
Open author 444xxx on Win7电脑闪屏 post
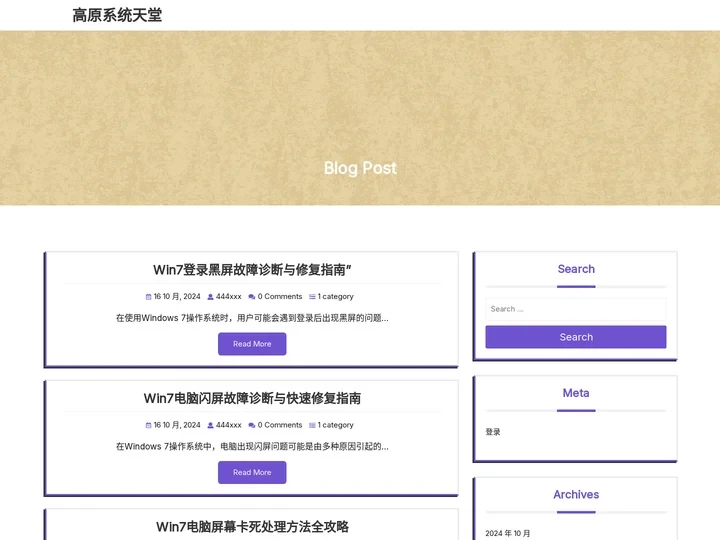[x=229, y=425]
